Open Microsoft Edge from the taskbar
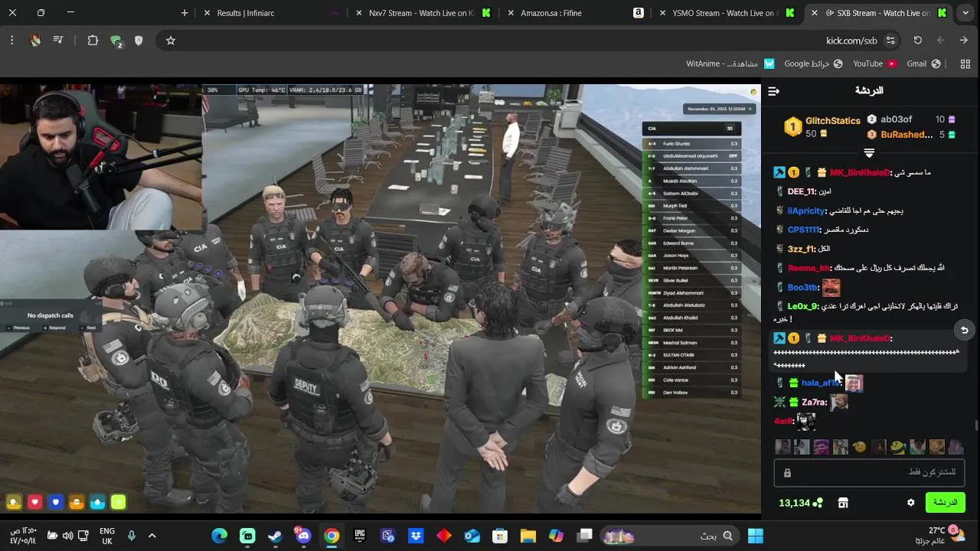This screenshot has width=980, height=551. click(x=220, y=536)
